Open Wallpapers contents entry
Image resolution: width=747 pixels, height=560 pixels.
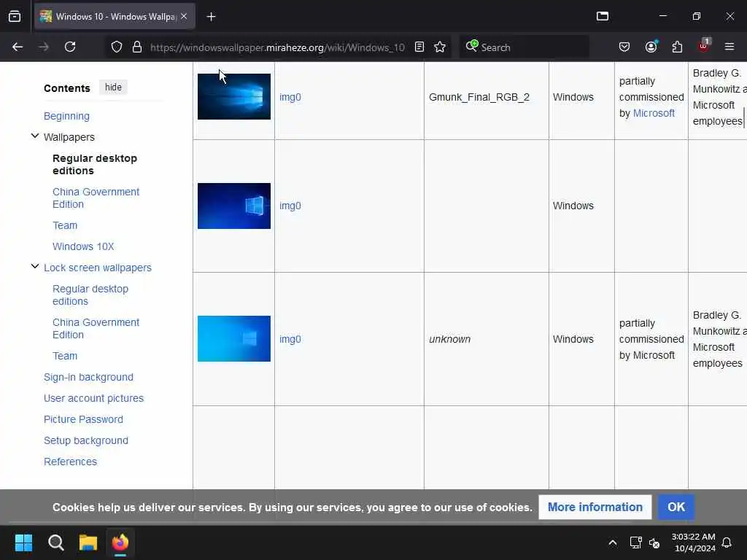[69, 137]
